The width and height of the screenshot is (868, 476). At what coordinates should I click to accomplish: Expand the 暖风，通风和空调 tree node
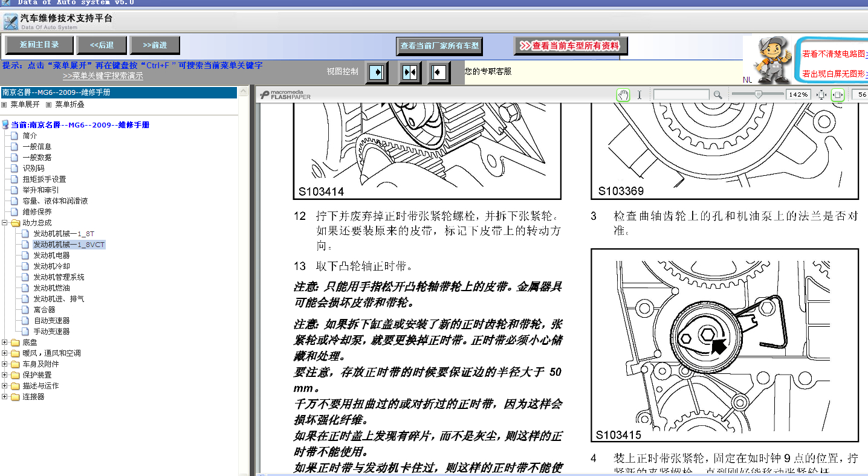coord(5,353)
